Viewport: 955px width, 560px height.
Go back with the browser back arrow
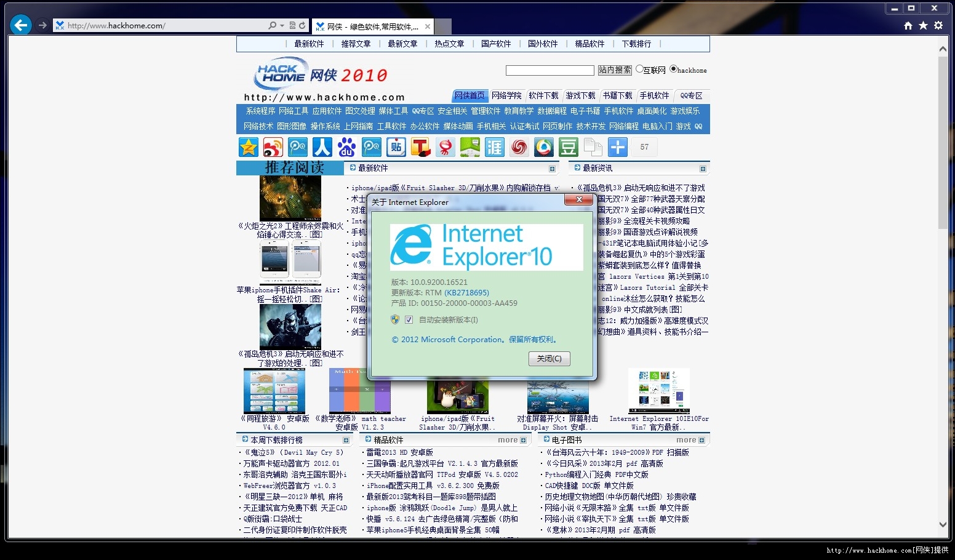[x=21, y=25]
